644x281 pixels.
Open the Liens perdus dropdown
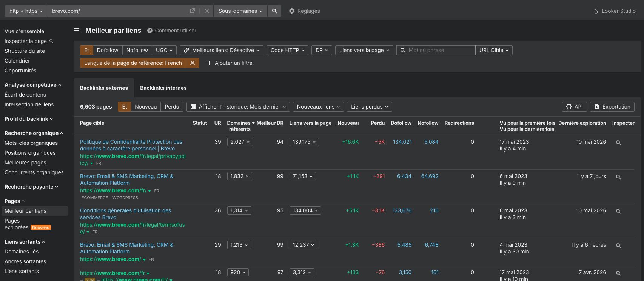pyautogui.click(x=370, y=107)
